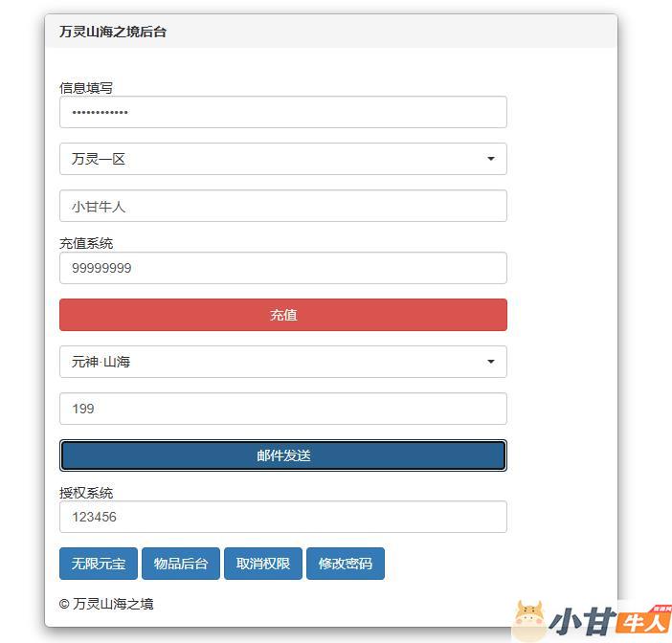
Task: Click the masked password field under 信息填写
Action: coord(282,113)
